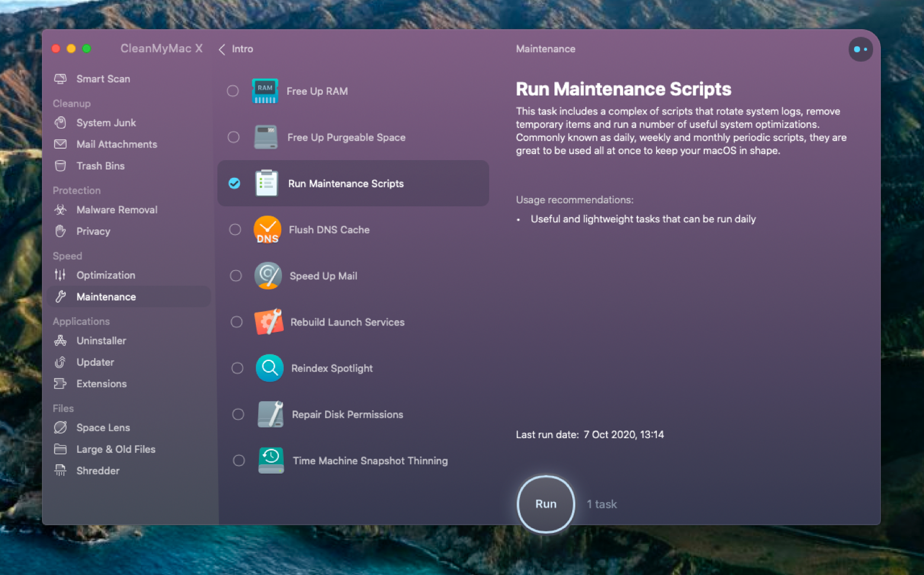This screenshot has height=575, width=924.
Task: Uncheck the Run Maintenance Scripts checkmark
Action: point(235,183)
